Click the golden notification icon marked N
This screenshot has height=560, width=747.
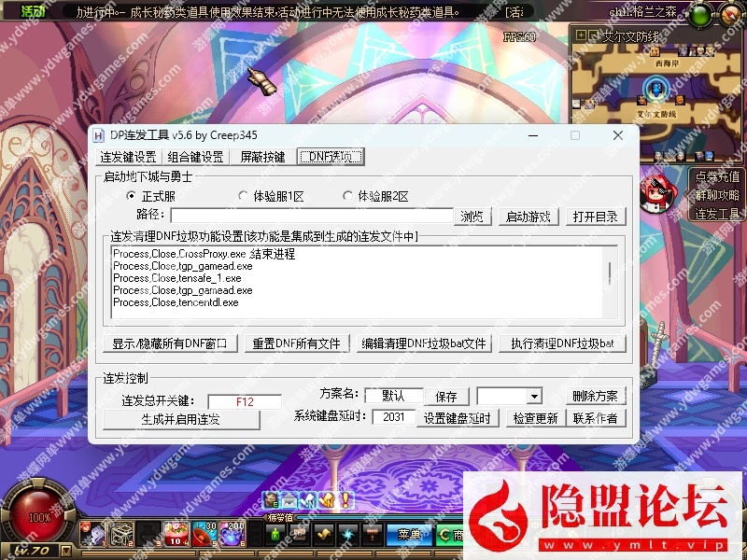coord(328,500)
